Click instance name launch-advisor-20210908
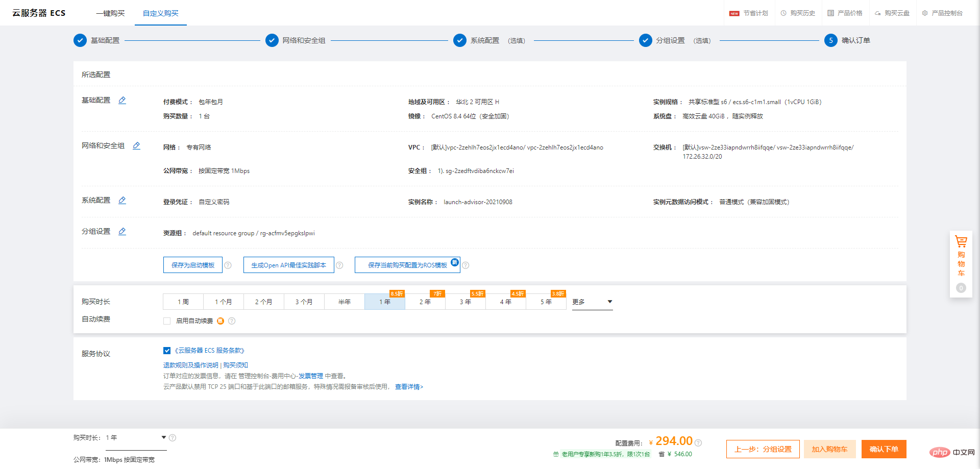Viewport: 980px width, 469px height. (x=478, y=202)
